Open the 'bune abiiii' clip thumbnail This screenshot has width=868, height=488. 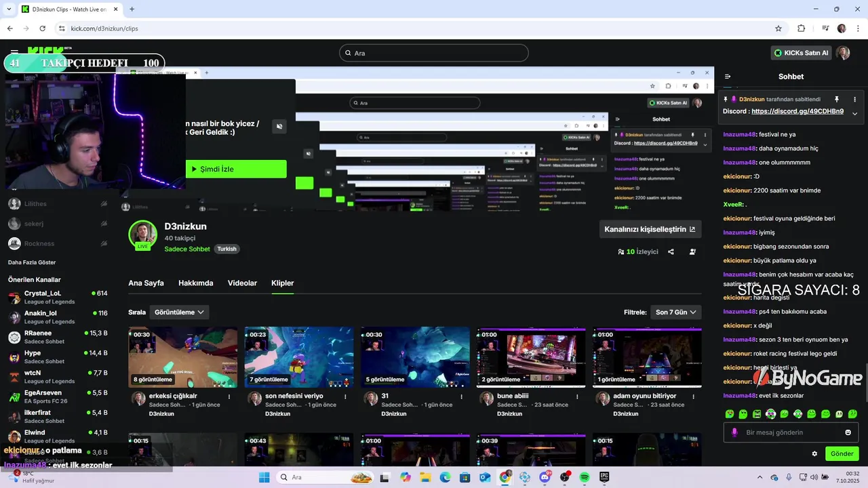point(531,357)
